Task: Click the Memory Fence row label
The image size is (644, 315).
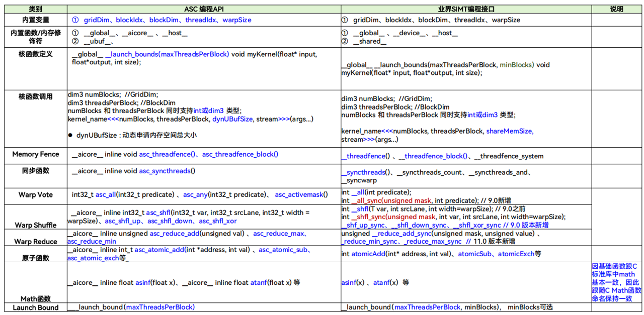Action: coord(35,154)
